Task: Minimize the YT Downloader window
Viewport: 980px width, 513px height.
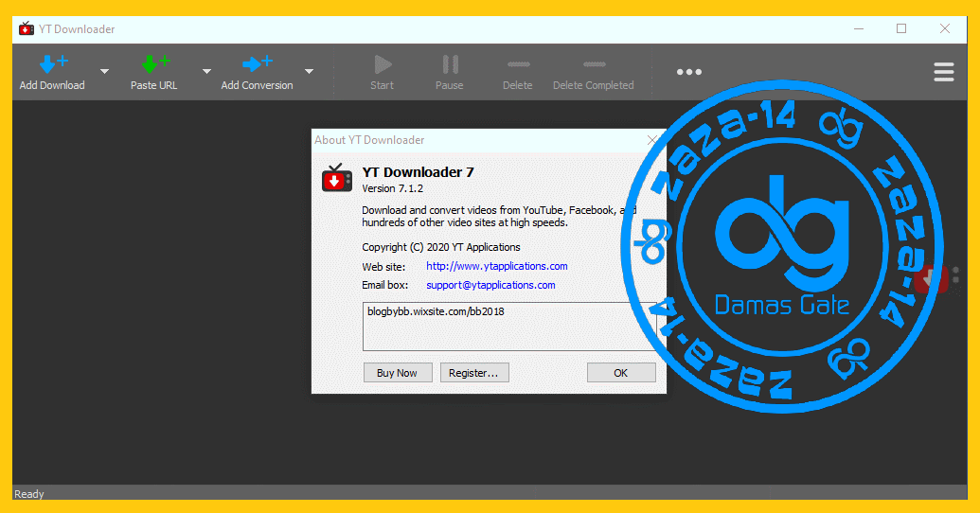Action: coord(859,28)
